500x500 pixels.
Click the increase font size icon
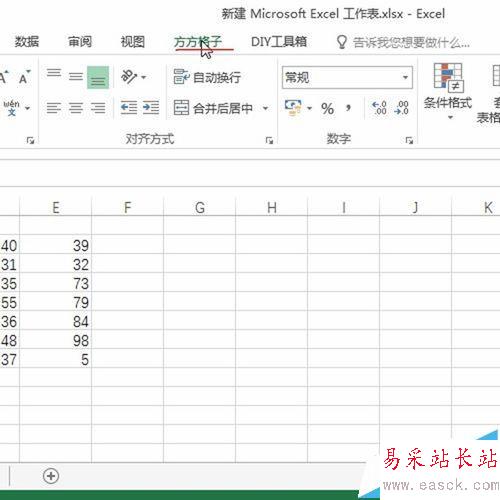[x=4, y=77]
